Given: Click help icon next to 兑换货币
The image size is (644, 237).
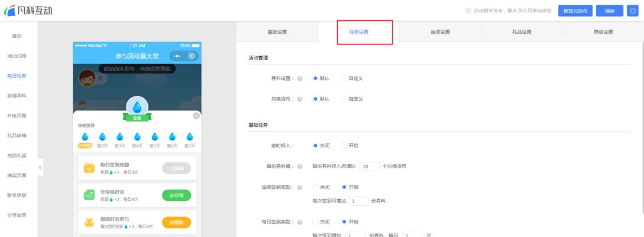Looking at the screenshot, I should (299, 99).
